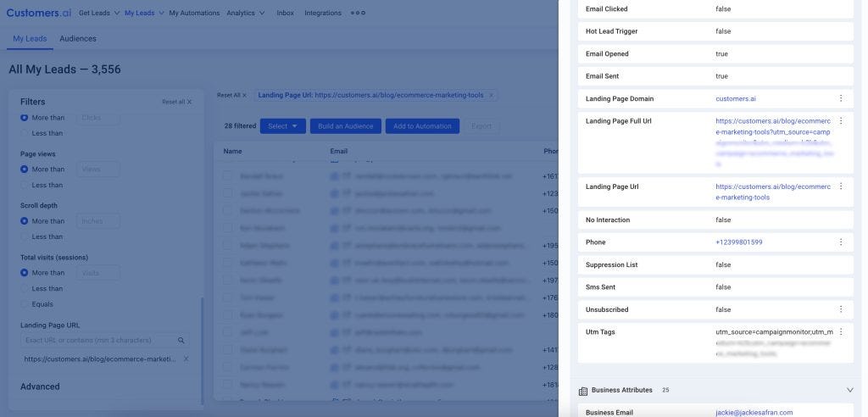Click the jackie@jackiesafran.com business email link
Image resolution: width=868 pixels, height=417 pixels.
tap(754, 413)
